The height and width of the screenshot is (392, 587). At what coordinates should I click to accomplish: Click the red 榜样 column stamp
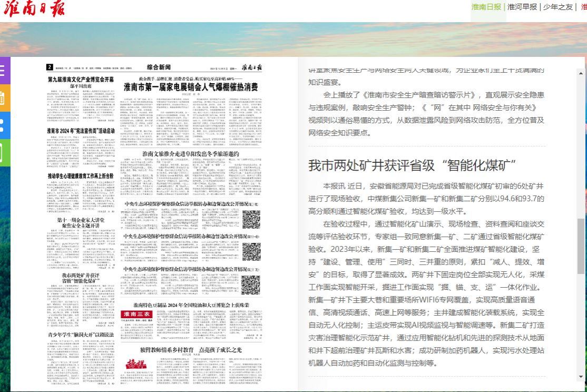click(136, 364)
